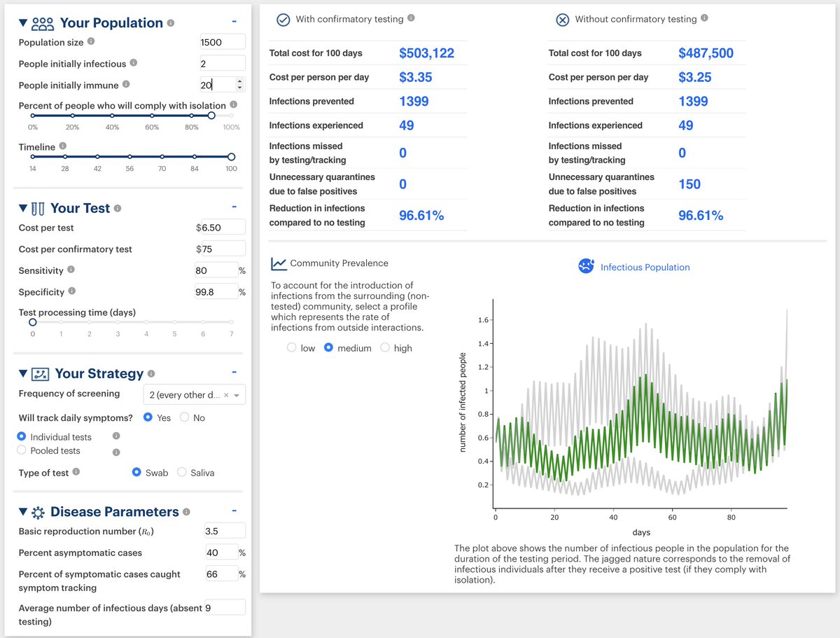Choose No for tracking daily symptoms

click(x=185, y=417)
